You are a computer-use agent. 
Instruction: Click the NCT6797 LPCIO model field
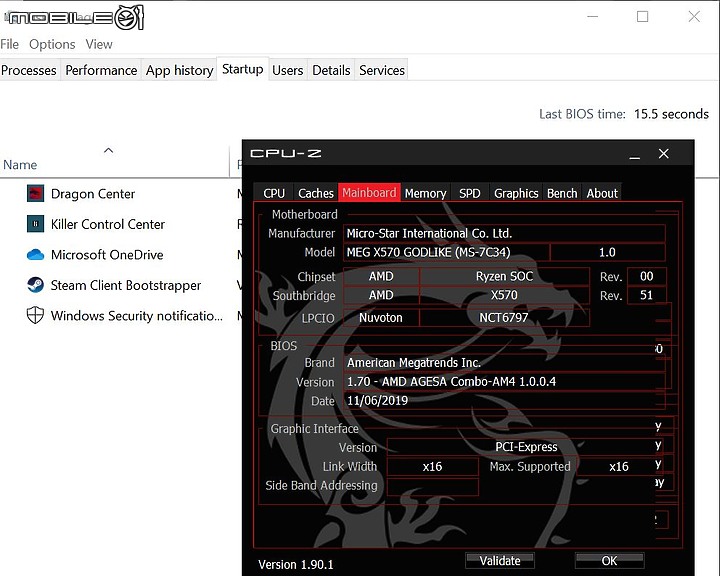click(x=504, y=317)
